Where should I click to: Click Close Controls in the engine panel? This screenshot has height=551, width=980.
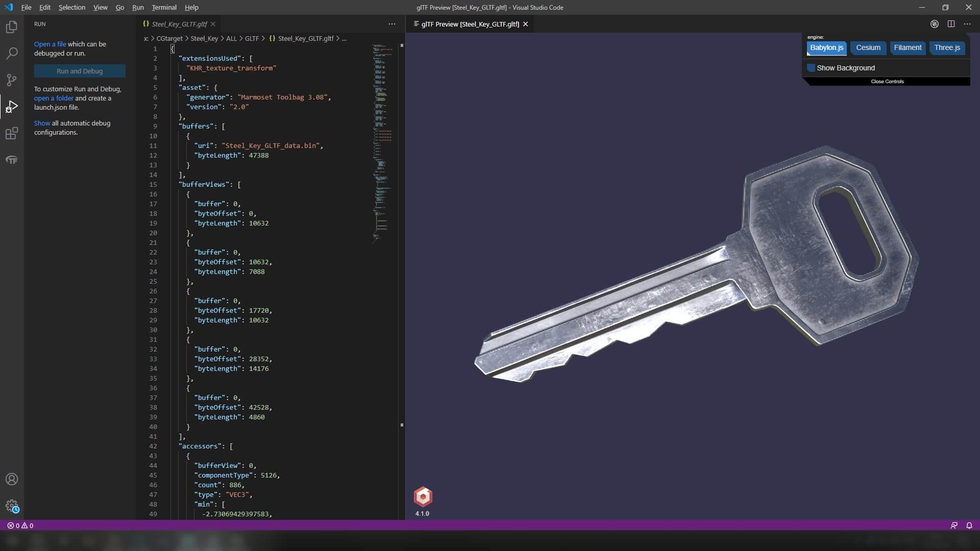(887, 82)
